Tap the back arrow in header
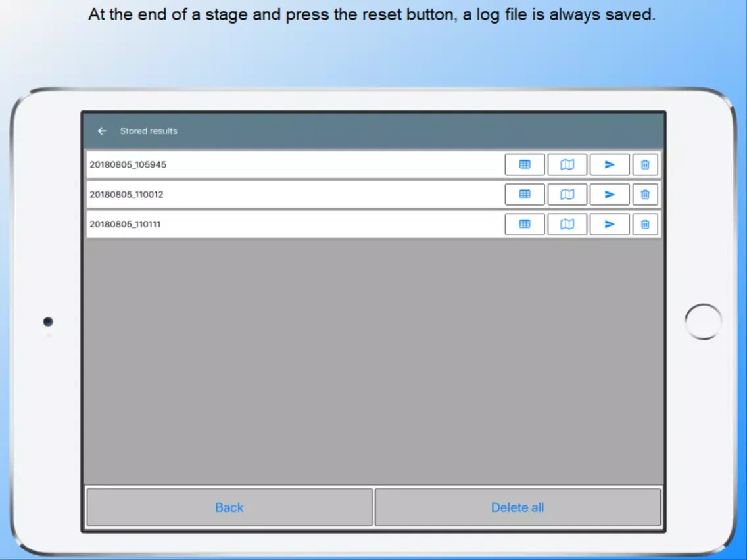747x560 pixels. coord(102,131)
